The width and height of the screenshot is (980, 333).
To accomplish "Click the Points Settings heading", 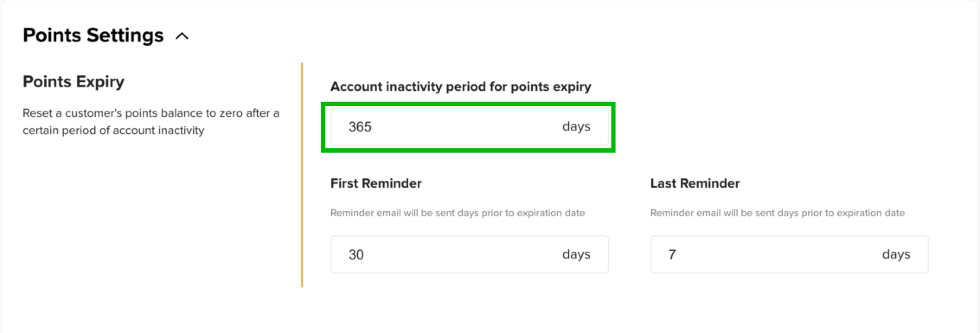I will click(93, 35).
